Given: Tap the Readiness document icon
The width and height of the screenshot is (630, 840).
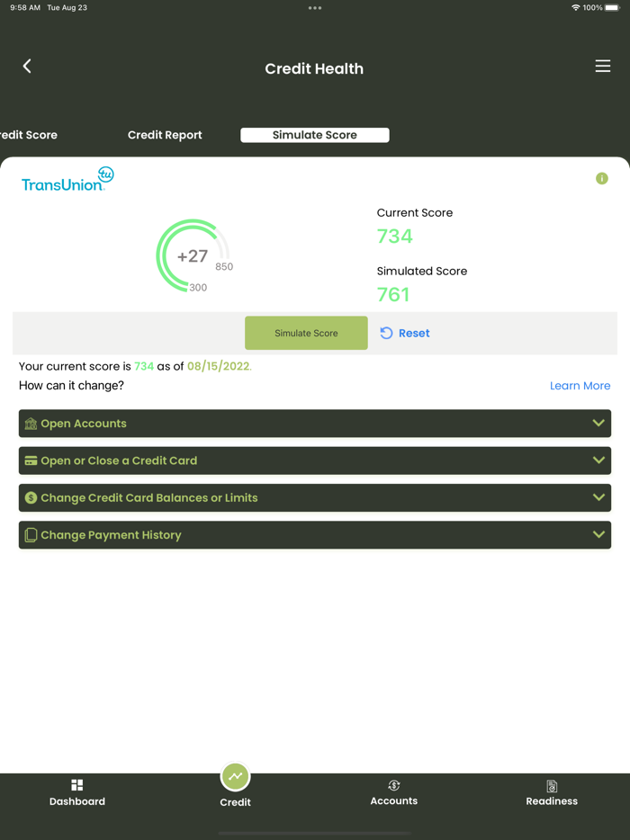Looking at the screenshot, I should (x=552, y=785).
